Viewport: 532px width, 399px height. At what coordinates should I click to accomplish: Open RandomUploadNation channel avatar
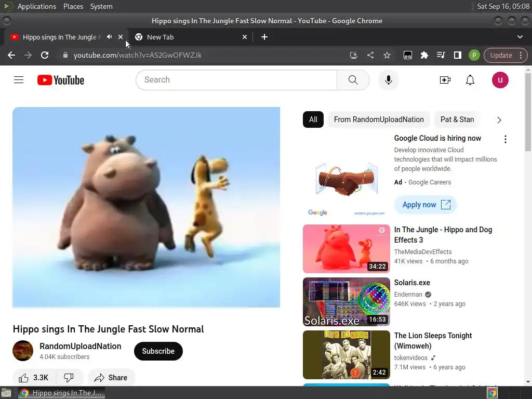point(23,351)
